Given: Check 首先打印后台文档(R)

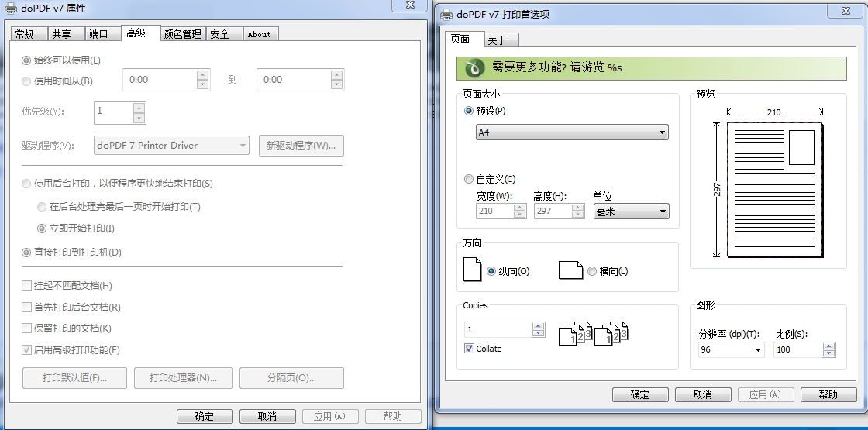Looking at the screenshot, I should pyautogui.click(x=26, y=307).
